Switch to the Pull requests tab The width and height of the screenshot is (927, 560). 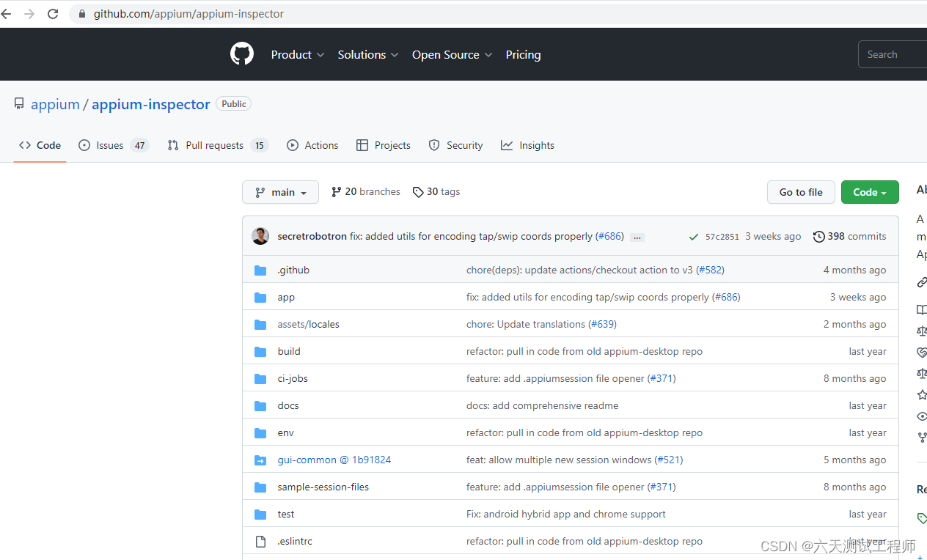pos(218,145)
